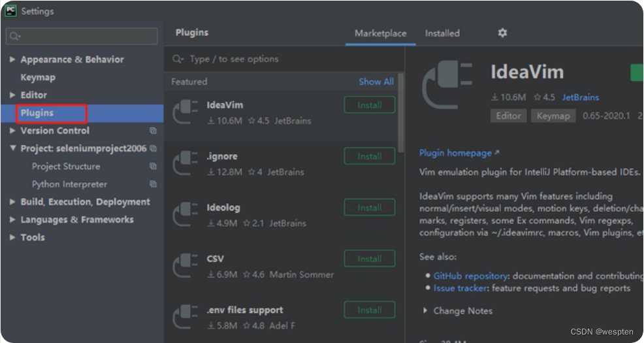Click the Editor tag button
The width and height of the screenshot is (644, 343).
508,116
